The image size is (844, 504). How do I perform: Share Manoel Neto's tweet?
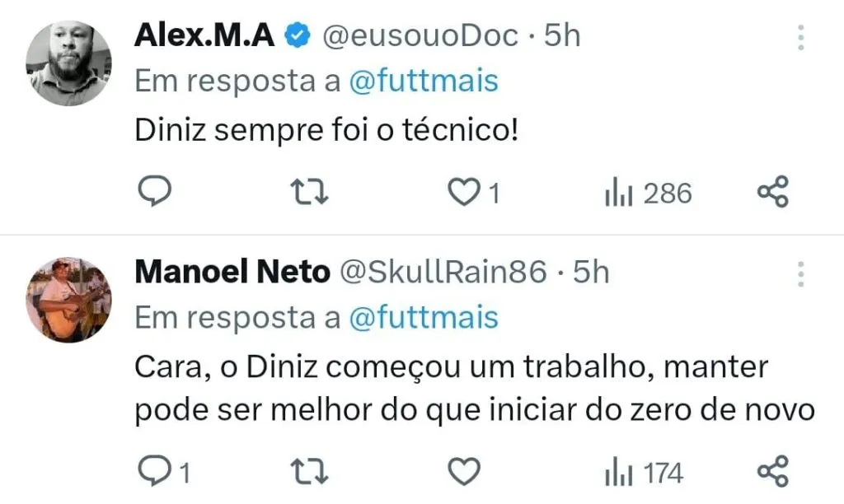pyautogui.click(x=773, y=472)
